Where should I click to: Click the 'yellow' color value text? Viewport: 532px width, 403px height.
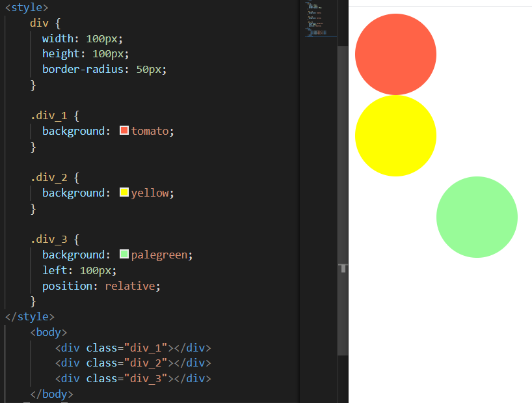pos(150,193)
